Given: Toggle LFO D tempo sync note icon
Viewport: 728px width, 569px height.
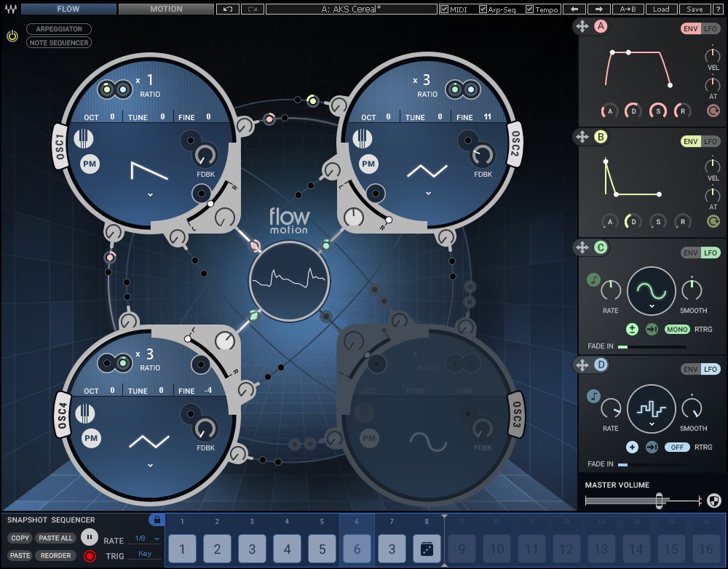Looking at the screenshot, I should [x=593, y=396].
